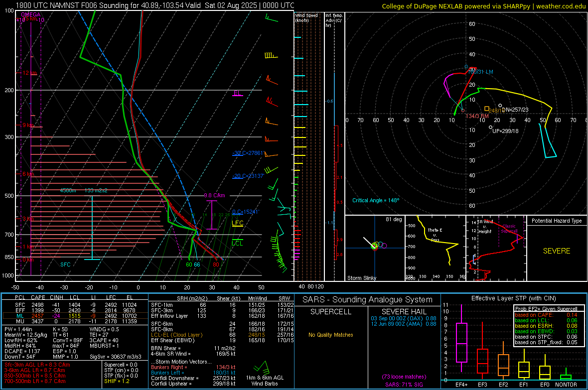Click the orange square marker labeled 248/15
588x390 pixels.
point(486,109)
